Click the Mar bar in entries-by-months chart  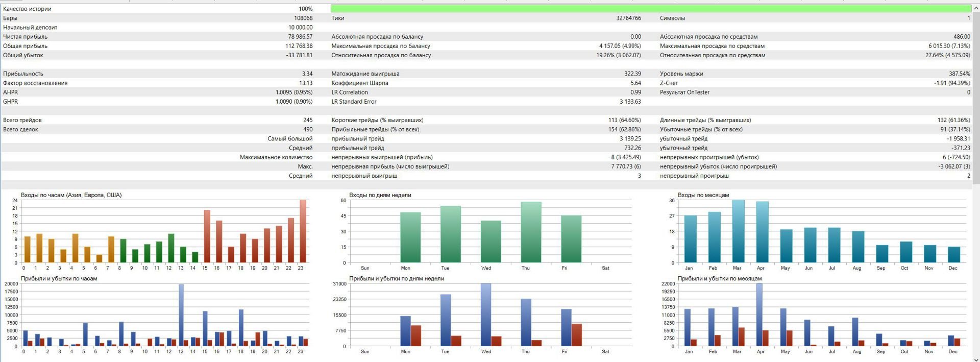tap(738, 231)
